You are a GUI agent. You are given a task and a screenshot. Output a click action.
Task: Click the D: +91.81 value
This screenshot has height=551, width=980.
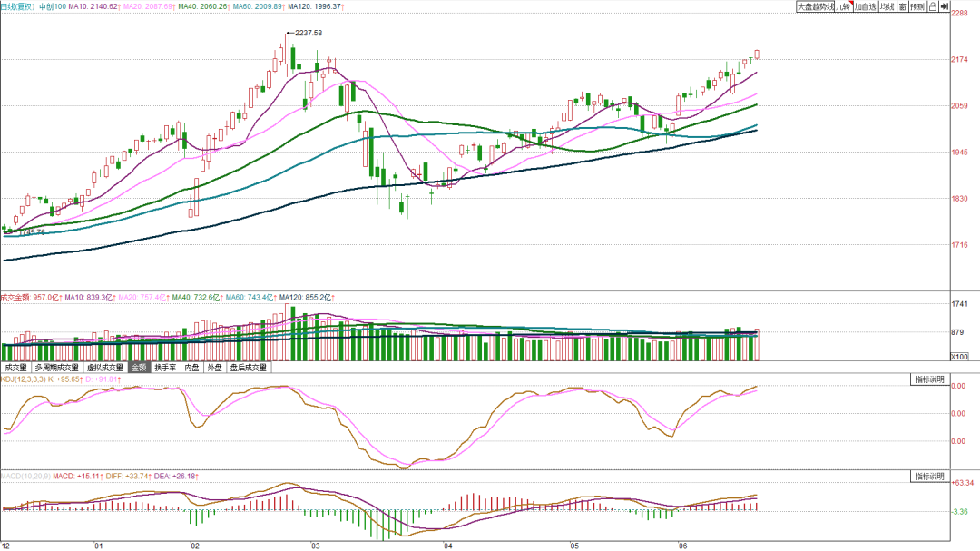pos(103,379)
